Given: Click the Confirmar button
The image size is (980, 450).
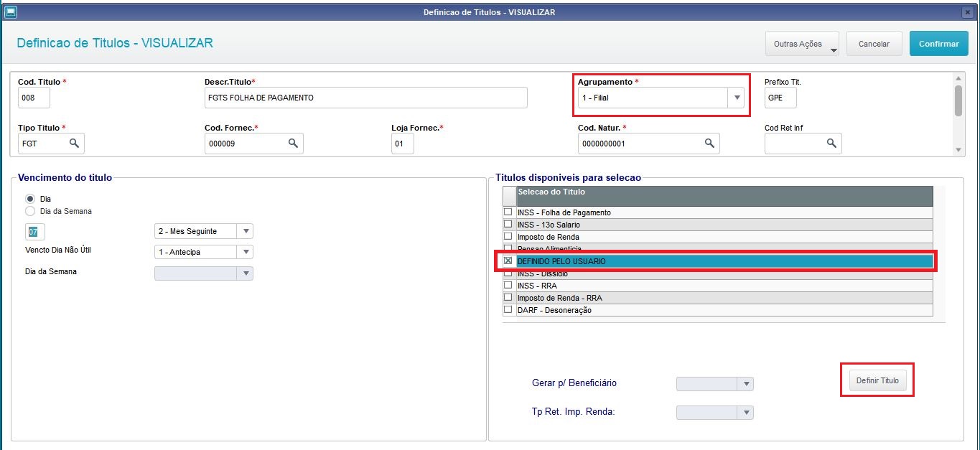Looking at the screenshot, I should (x=938, y=44).
